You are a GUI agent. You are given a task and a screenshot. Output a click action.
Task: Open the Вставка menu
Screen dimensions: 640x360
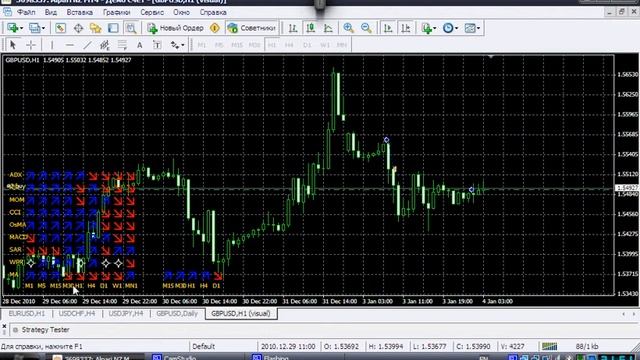coord(80,12)
